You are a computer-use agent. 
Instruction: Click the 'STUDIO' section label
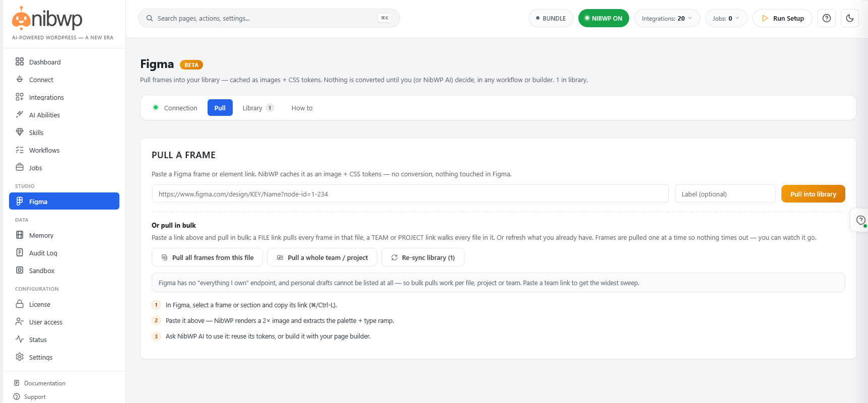coord(25,186)
